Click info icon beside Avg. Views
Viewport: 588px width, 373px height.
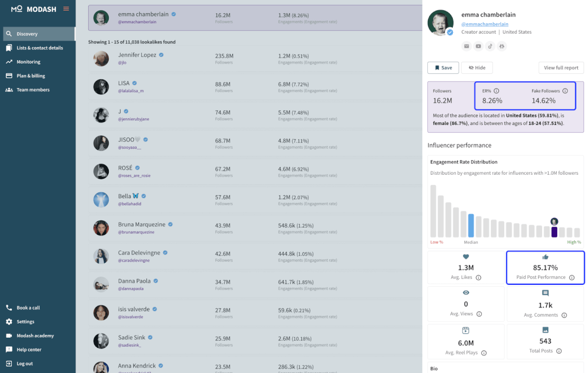coord(479,314)
